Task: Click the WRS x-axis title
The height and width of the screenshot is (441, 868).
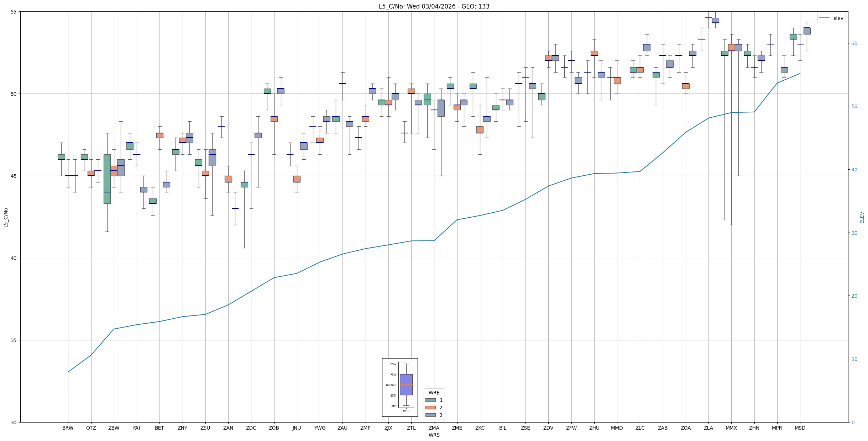Action: [434, 435]
